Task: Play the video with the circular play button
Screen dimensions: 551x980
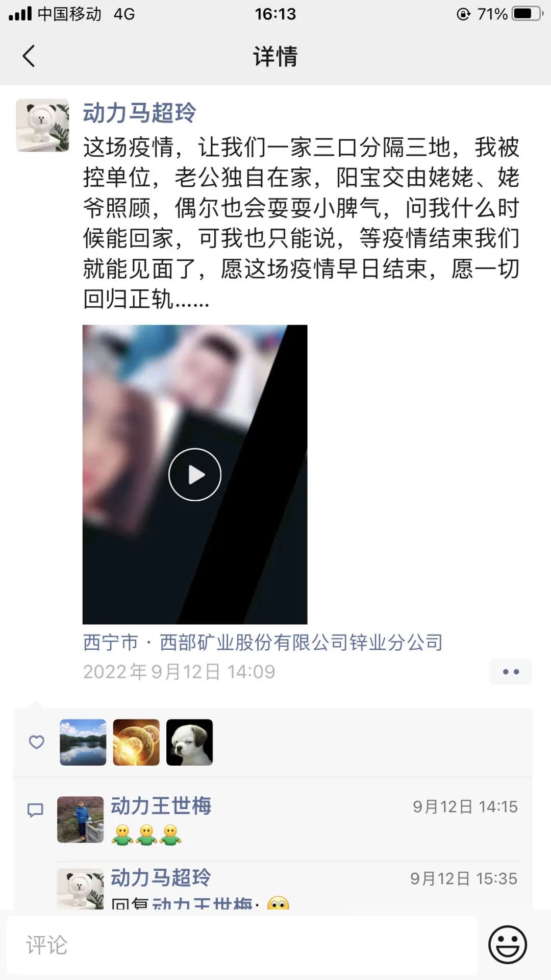Action: coord(195,475)
